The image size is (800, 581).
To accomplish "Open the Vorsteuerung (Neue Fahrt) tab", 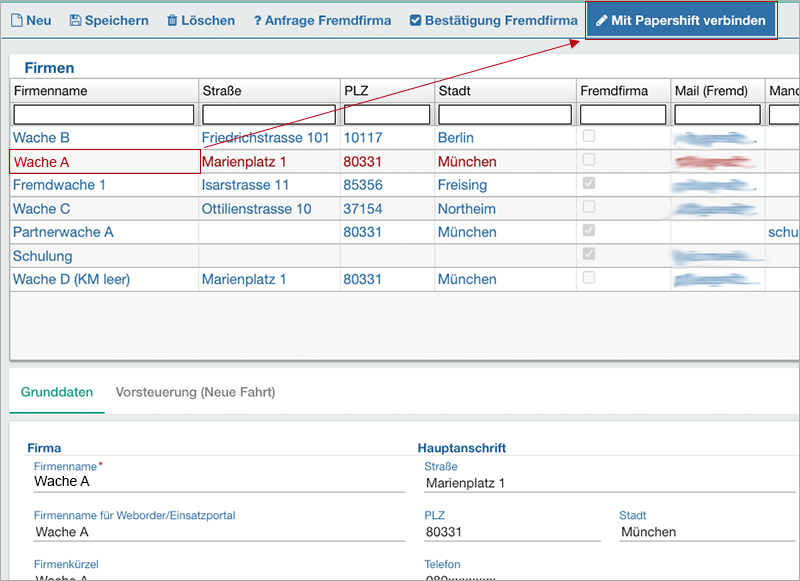I will [x=195, y=392].
